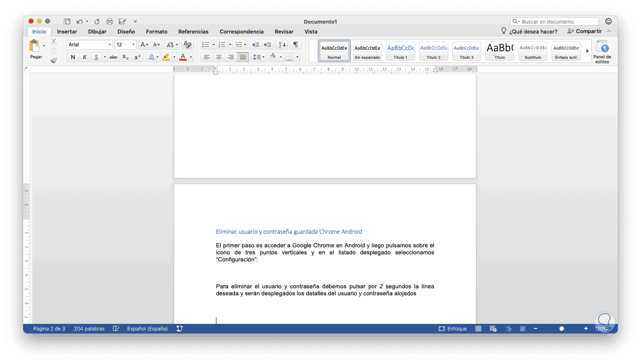Expand the borders dropdown arrow

tap(297, 57)
